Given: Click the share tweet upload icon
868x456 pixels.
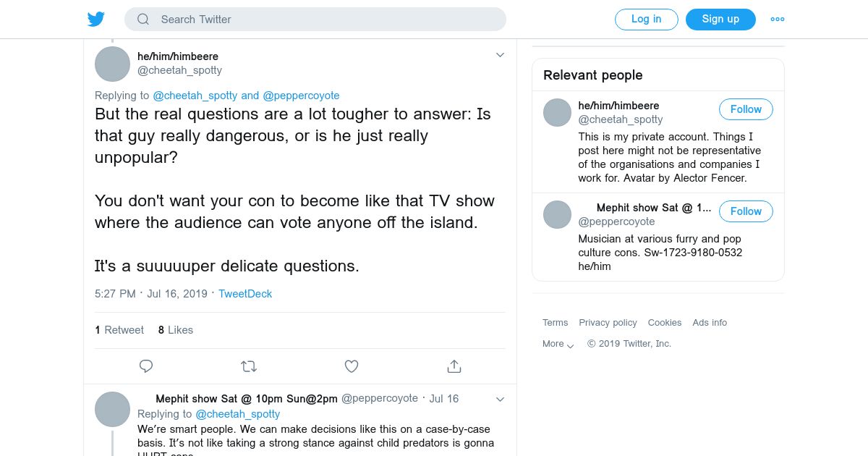Looking at the screenshot, I should 454,366.
